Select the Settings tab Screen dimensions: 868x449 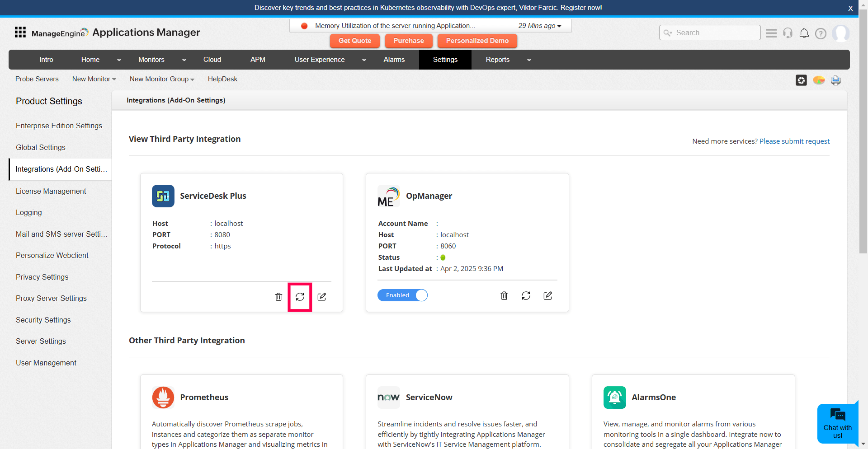[x=445, y=60]
